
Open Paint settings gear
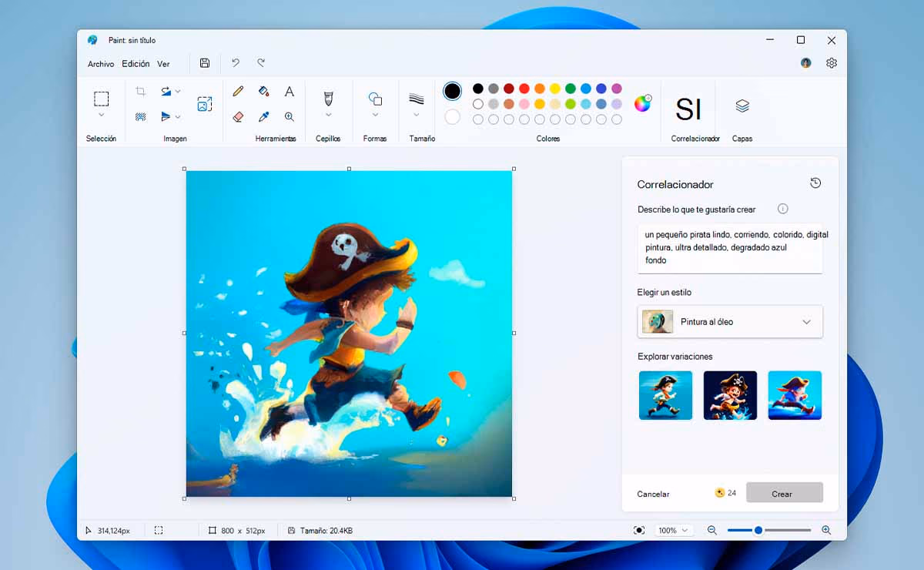click(x=832, y=63)
